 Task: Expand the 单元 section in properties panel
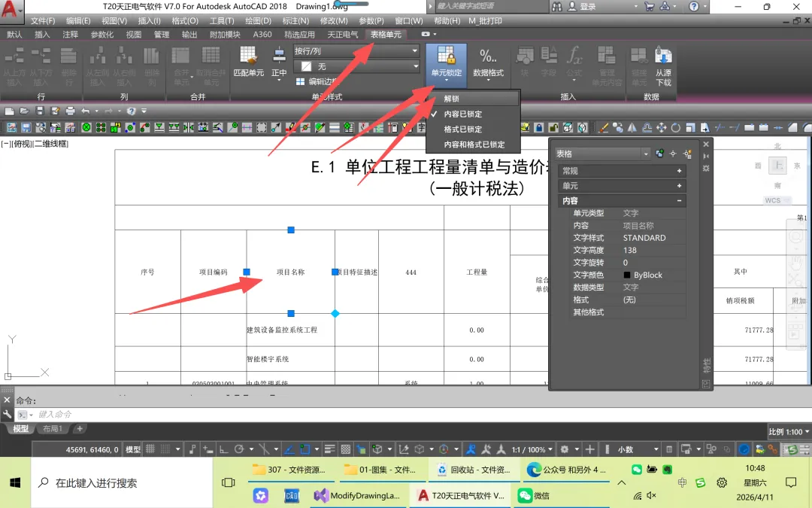tap(679, 186)
